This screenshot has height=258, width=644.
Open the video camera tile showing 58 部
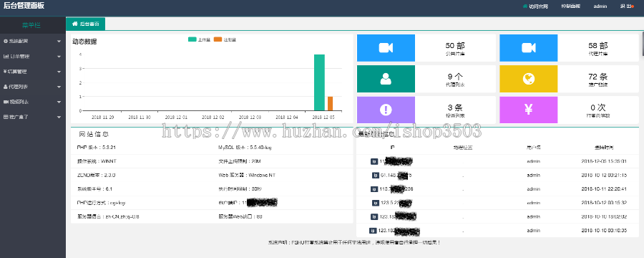528,48
